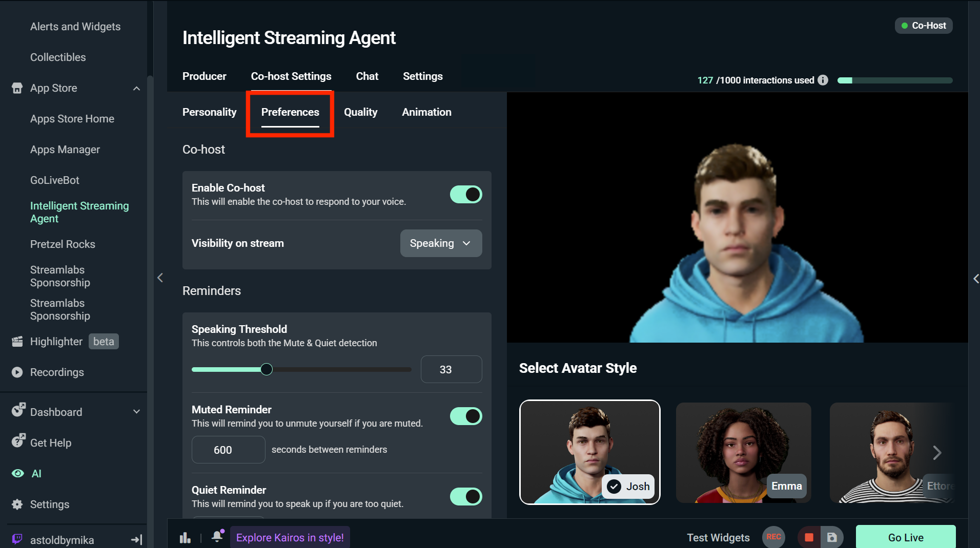Open the Highlighter beta feature
980x548 pixels.
click(56, 341)
